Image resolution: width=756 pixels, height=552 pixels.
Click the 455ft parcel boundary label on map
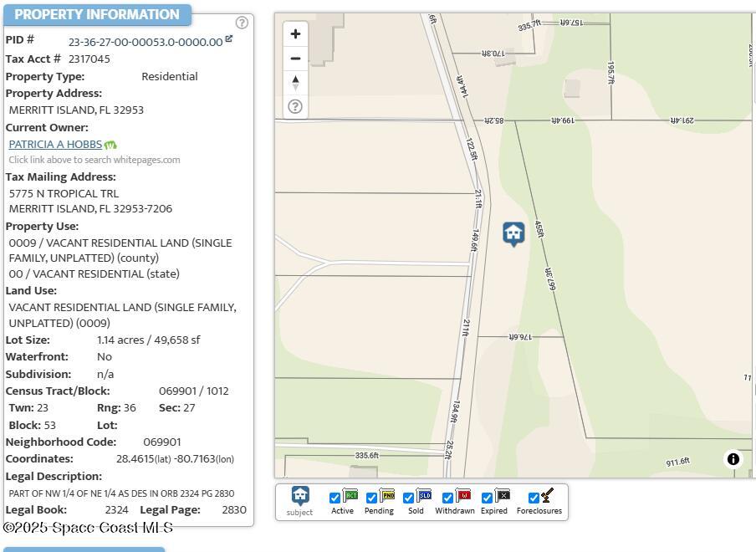click(x=540, y=230)
